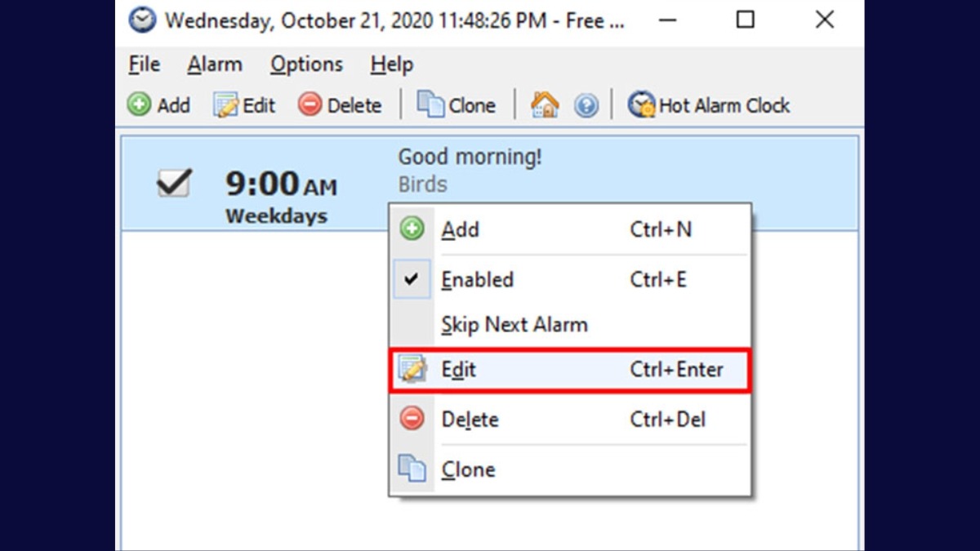The image size is (980, 551).
Task: Click the Clone pages icon in toolbar
Action: tap(430, 104)
